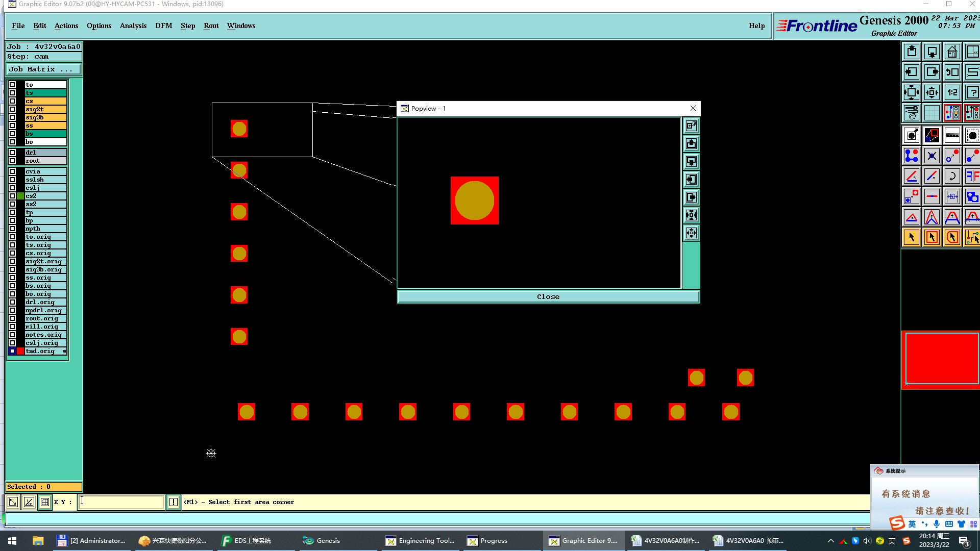Viewport: 980px width, 551px height.
Task: Click the red tmd.orig color swatch
Action: point(20,351)
